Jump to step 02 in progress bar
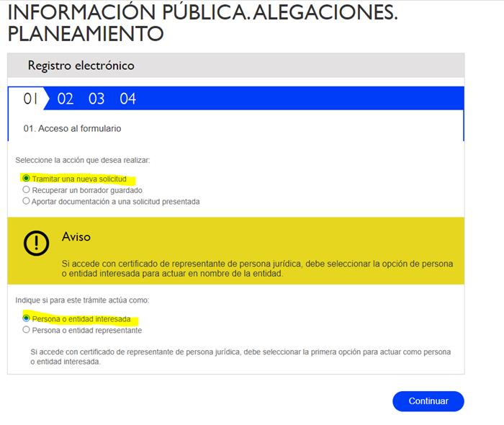Viewport: 504px width, 425px height. [66, 99]
